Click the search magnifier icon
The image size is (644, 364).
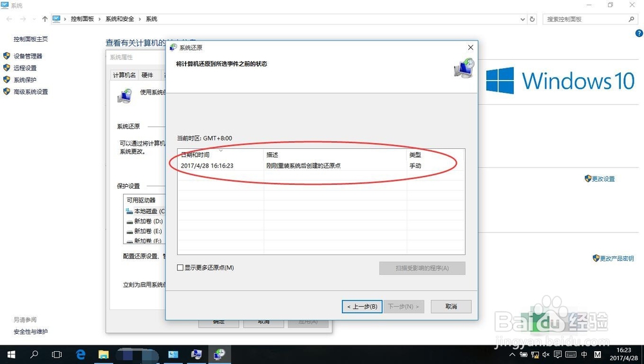coord(632,19)
